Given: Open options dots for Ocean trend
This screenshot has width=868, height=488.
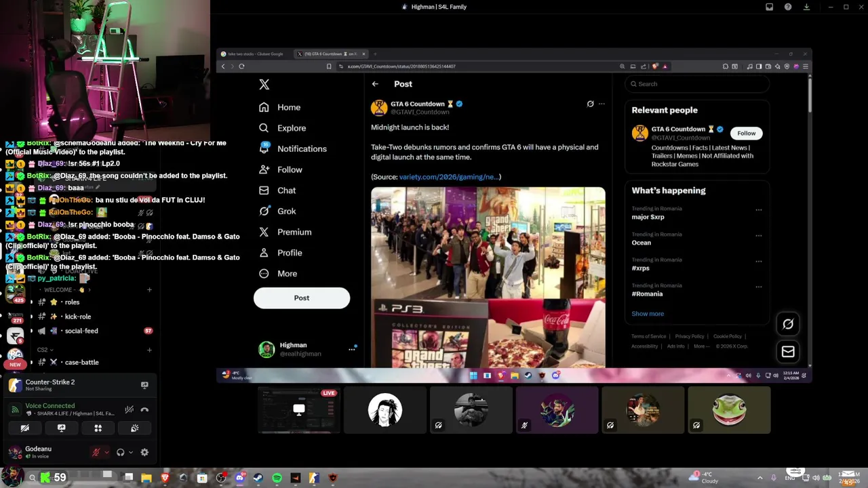Looking at the screenshot, I should pos(759,235).
